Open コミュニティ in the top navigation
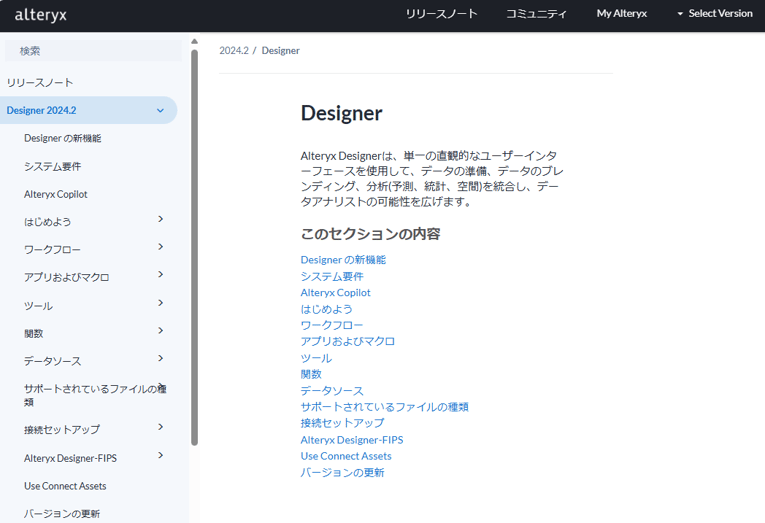This screenshot has width=765, height=523. [x=536, y=14]
